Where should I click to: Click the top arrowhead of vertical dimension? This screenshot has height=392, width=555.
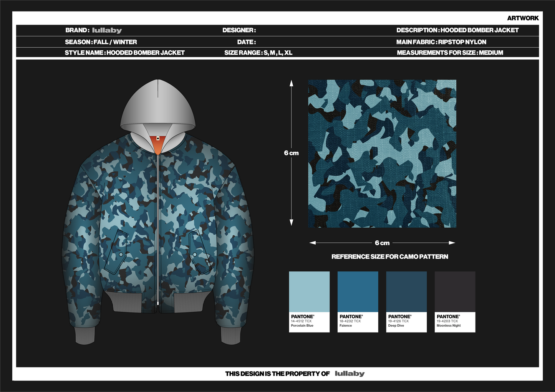coord(292,83)
